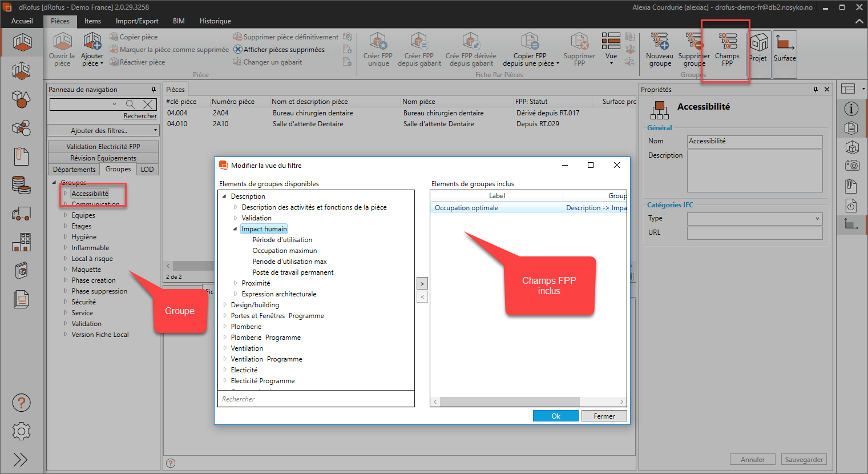Collapse the Impact humain tree node
The image size is (868, 474).
(x=235, y=229)
